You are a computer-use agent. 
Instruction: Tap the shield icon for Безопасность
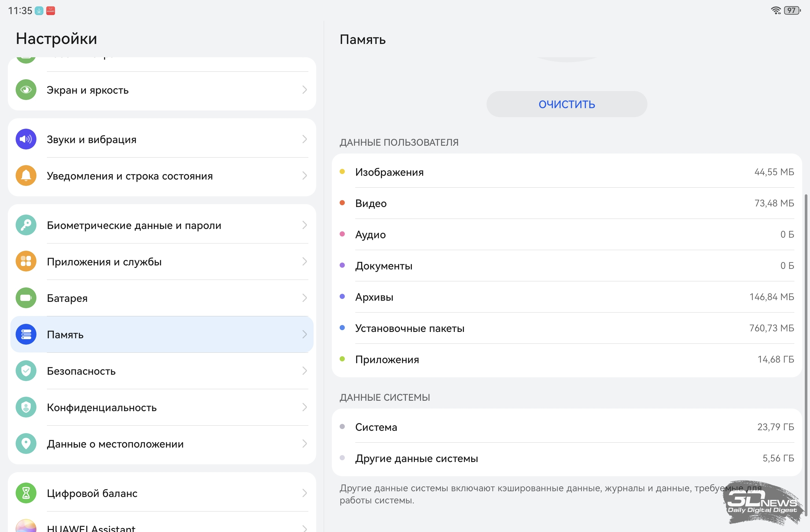(26, 371)
